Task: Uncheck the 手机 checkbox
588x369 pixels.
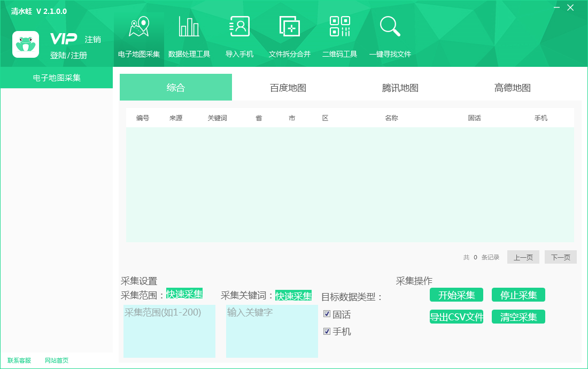Action: click(327, 331)
